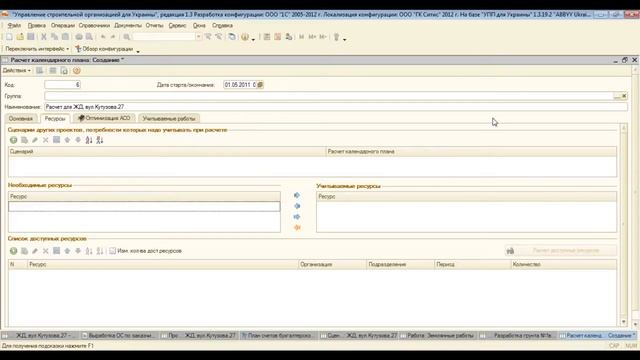Click the Open file folder icon
Image resolution: width=640 pixels, height=360 pixels.
(20, 37)
